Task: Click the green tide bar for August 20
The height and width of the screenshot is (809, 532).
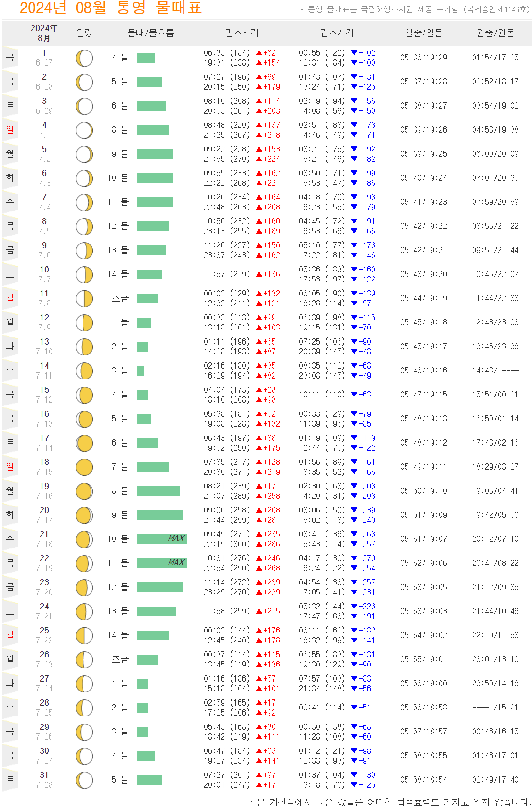Action: 160,515
